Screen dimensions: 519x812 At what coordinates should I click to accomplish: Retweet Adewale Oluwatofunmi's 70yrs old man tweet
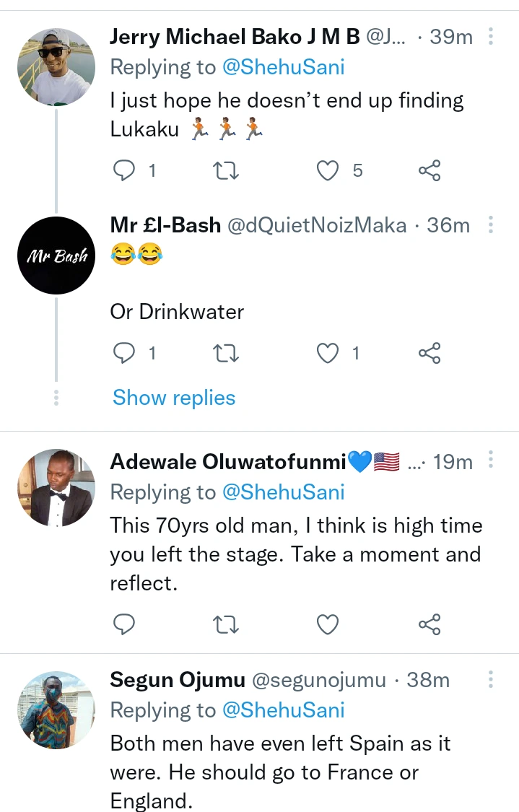pos(227,624)
